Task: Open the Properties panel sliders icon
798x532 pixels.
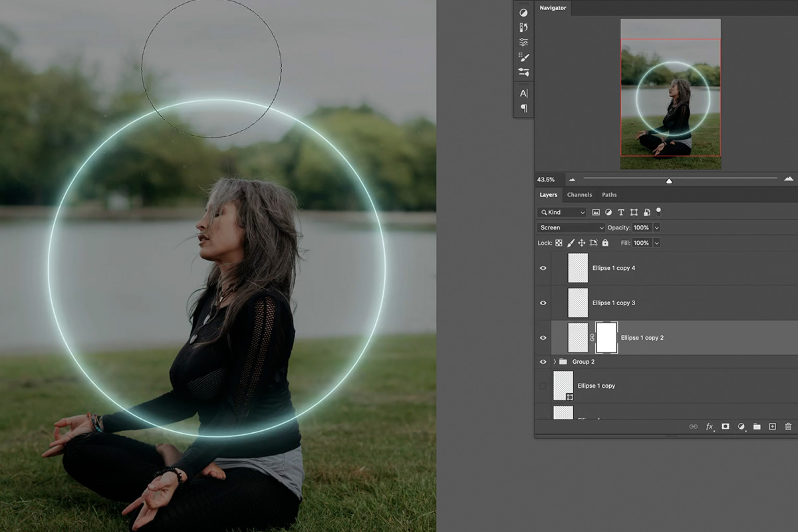Action: (523, 41)
